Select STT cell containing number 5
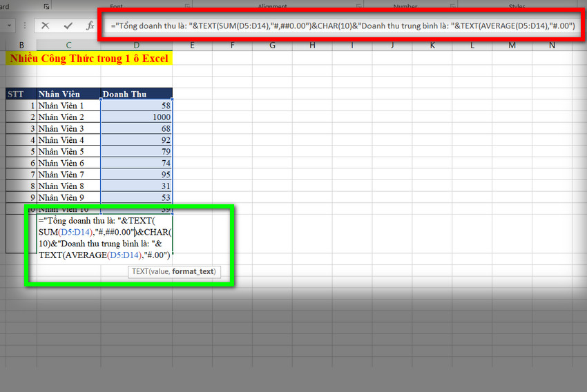The image size is (587, 392). (x=21, y=152)
